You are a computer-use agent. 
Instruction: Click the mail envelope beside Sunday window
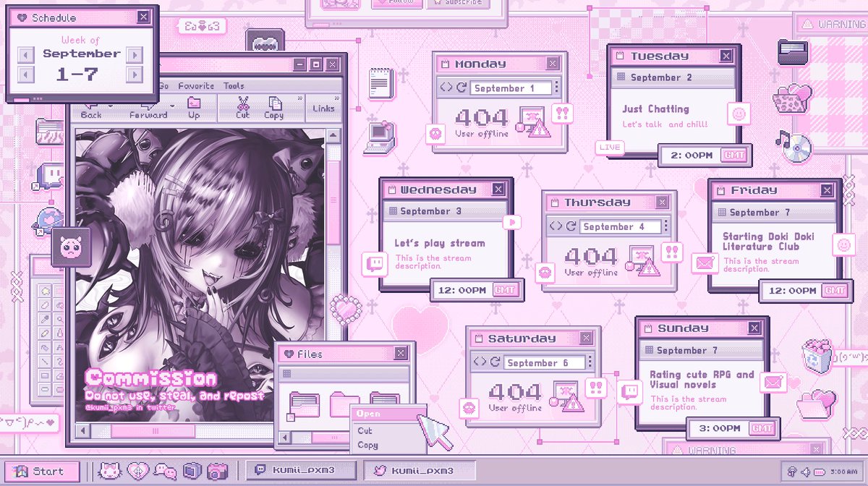coord(774,380)
